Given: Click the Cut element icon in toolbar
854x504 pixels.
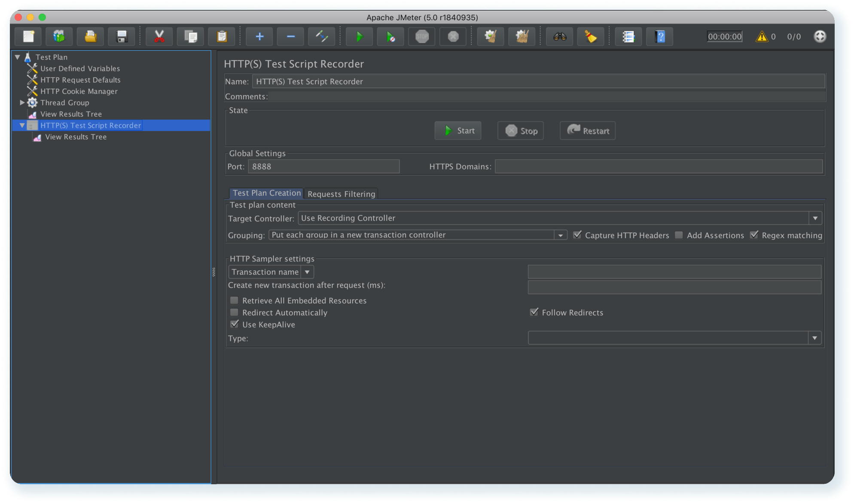Looking at the screenshot, I should pos(159,37).
